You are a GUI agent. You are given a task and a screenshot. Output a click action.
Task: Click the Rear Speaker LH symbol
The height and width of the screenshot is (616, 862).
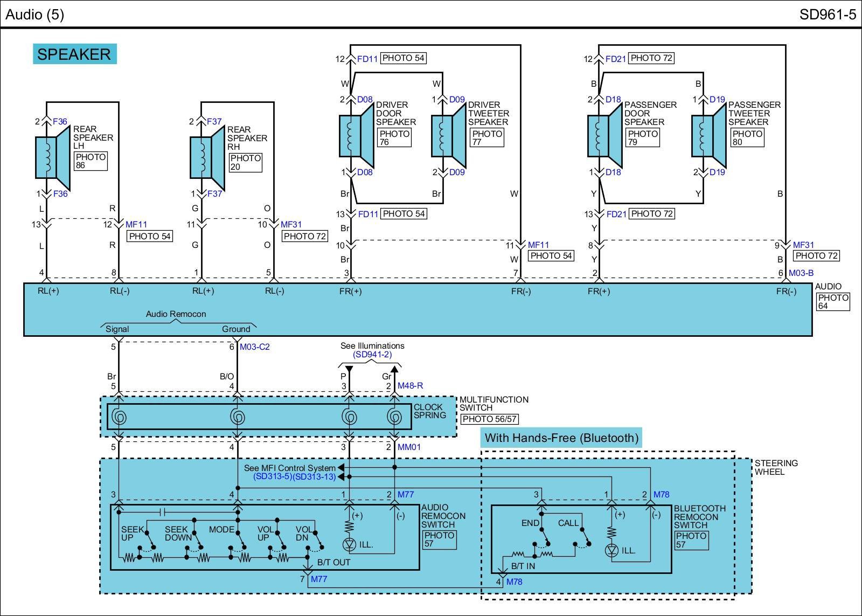coord(52,157)
